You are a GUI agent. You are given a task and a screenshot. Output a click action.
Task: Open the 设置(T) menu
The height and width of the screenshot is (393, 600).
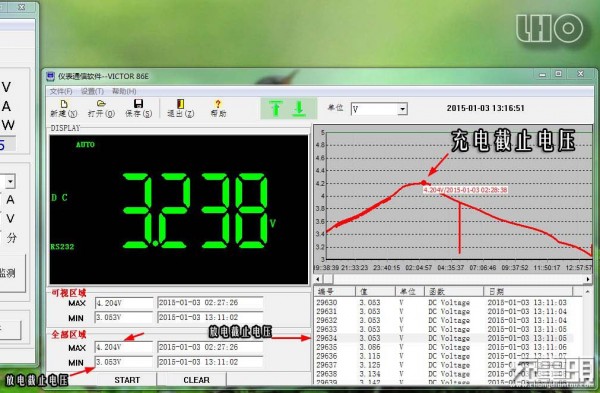pyautogui.click(x=92, y=91)
